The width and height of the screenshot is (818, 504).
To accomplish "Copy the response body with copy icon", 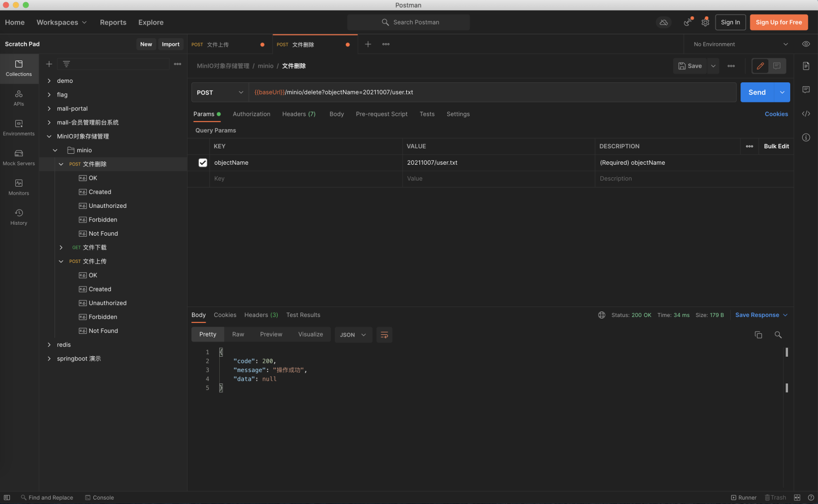I will click(758, 335).
